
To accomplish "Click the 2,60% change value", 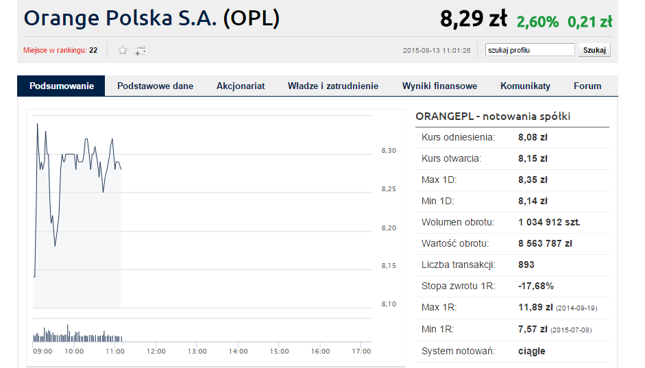I will click(x=538, y=22).
